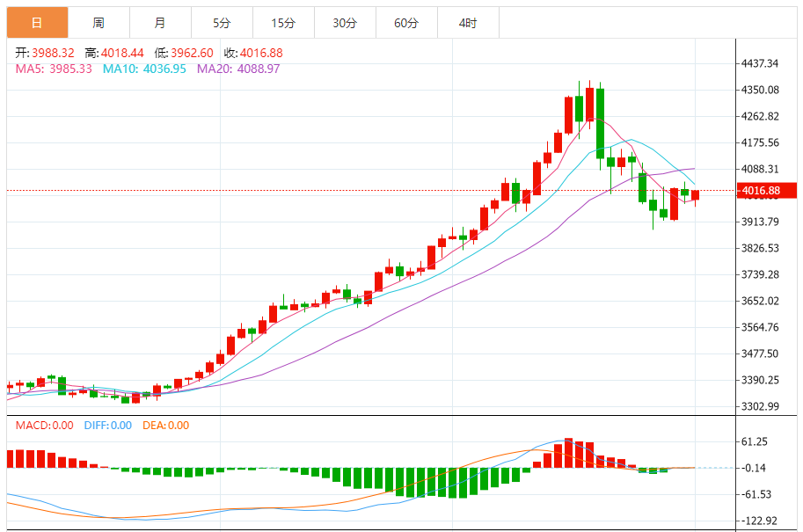Click the tallest red MACD histogram bar
803x532 pixels.
(x=568, y=452)
